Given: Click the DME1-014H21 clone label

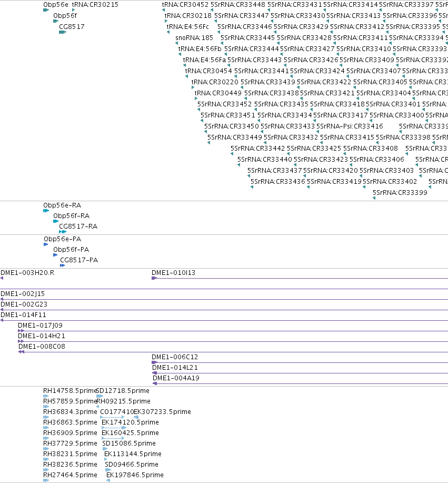Looking at the screenshot, I should tap(42, 336).
